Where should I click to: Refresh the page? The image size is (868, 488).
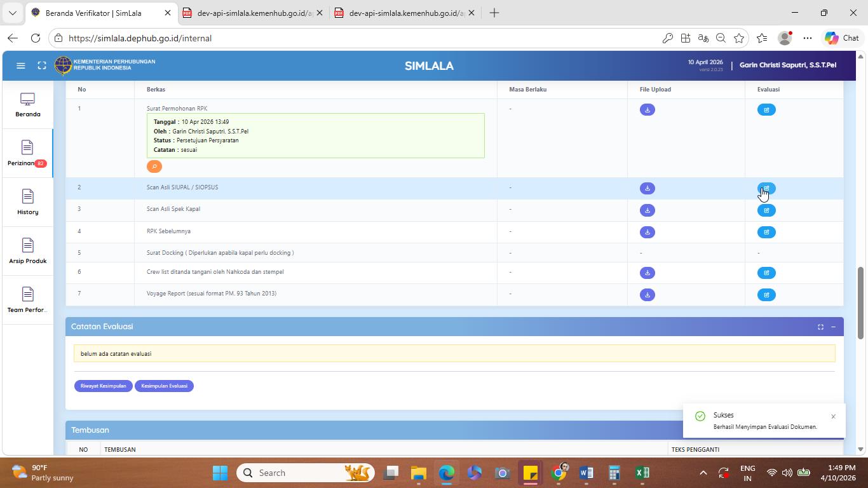pyautogui.click(x=36, y=38)
